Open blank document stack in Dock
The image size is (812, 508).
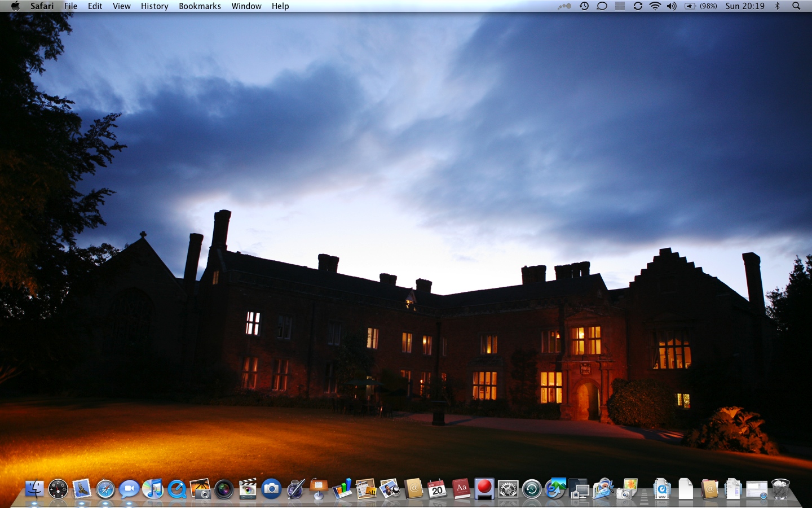coord(686,489)
